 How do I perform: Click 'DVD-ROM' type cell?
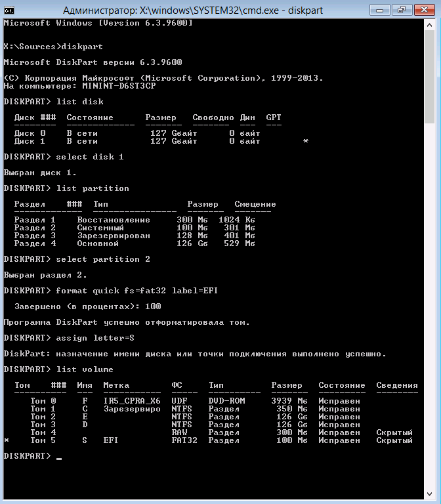226,401
